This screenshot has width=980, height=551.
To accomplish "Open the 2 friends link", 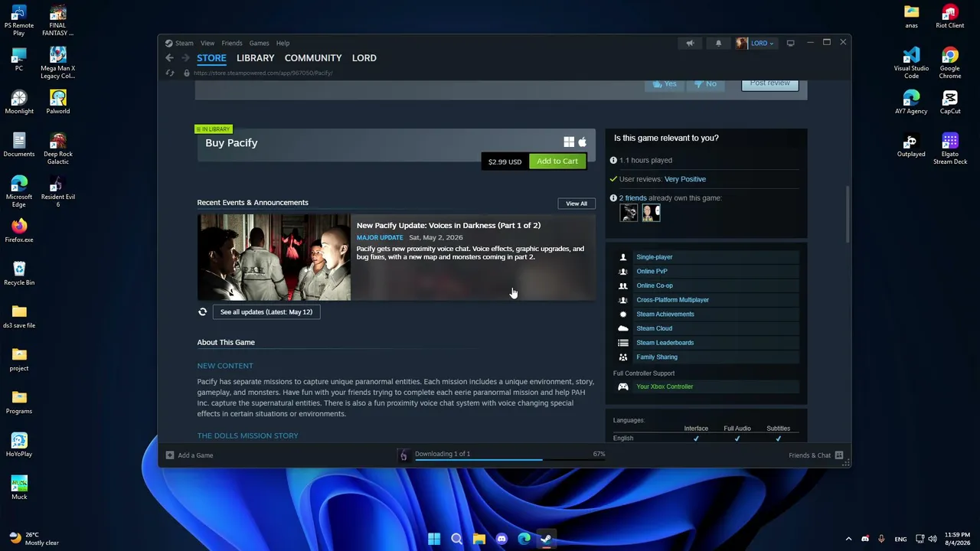I will pyautogui.click(x=632, y=198).
